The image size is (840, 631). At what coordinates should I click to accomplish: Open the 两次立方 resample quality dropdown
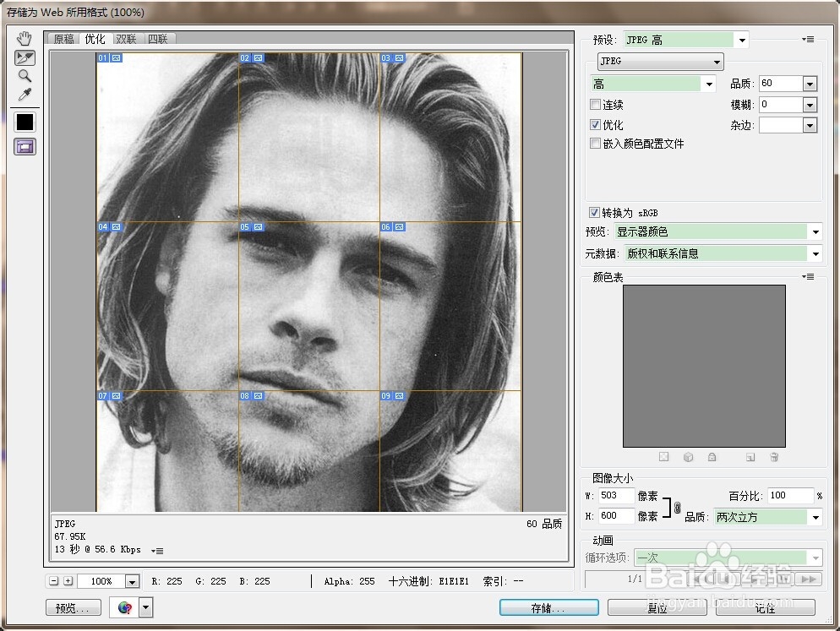[x=767, y=518]
